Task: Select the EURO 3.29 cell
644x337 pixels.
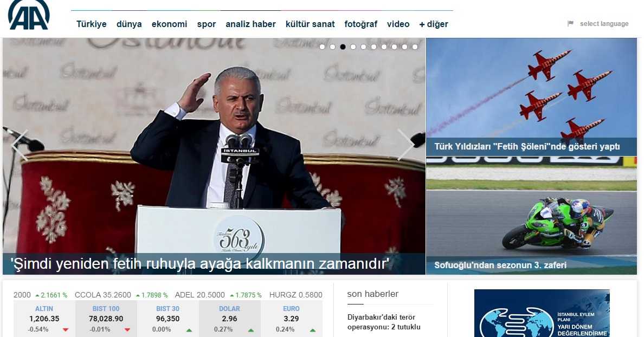Action: click(291, 319)
